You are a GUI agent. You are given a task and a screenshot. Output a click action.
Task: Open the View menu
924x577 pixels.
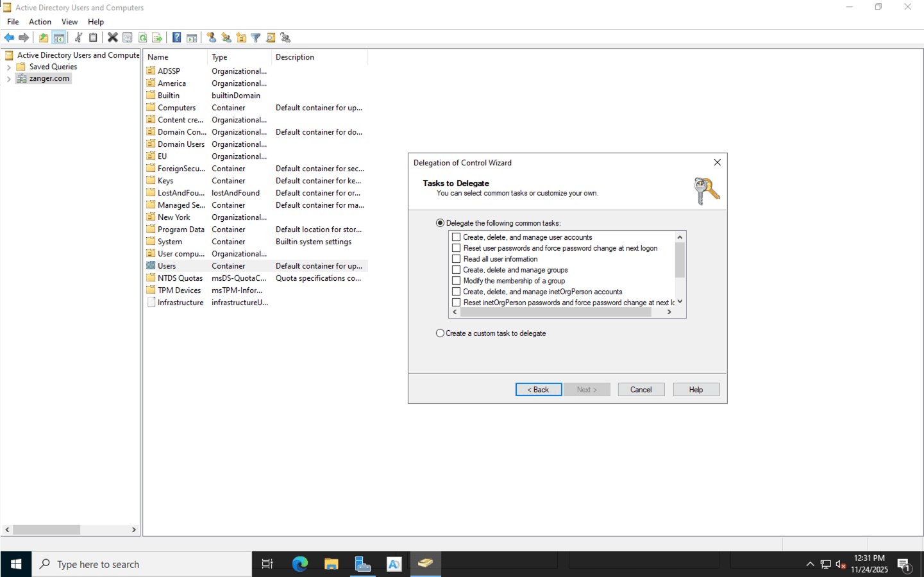(x=69, y=22)
